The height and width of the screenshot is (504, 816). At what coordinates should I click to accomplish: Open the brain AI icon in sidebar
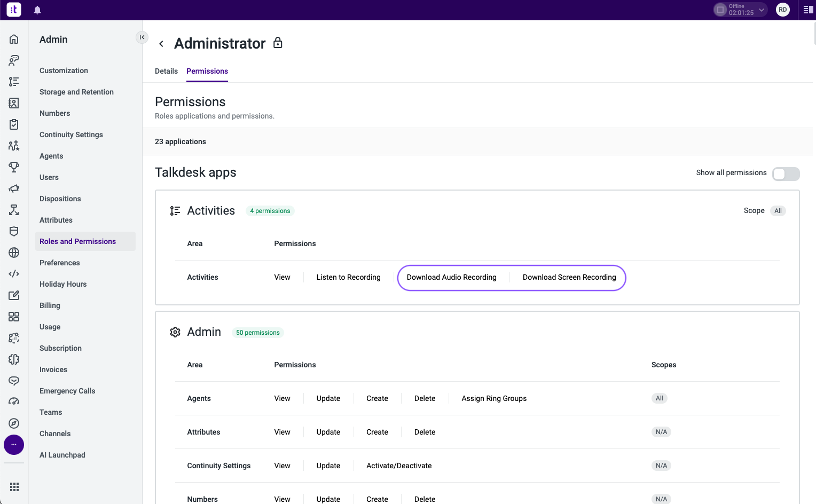[x=14, y=359]
